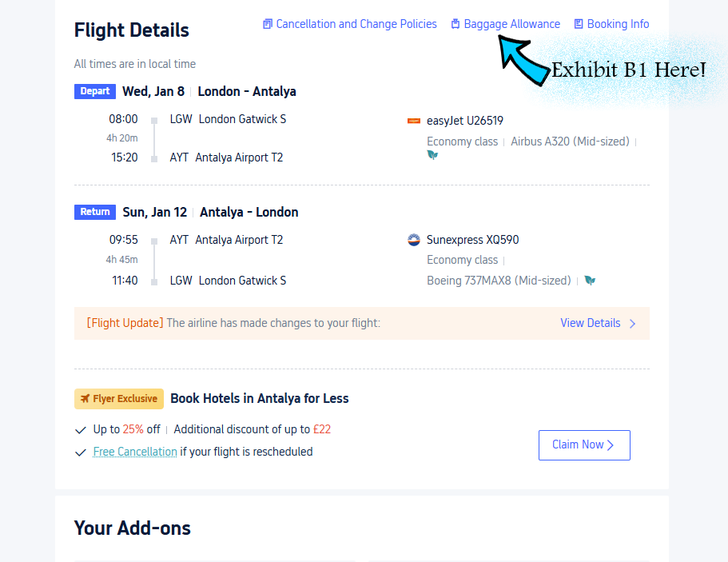Click the blue Depart tag
728x562 pixels.
click(x=95, y=91)
